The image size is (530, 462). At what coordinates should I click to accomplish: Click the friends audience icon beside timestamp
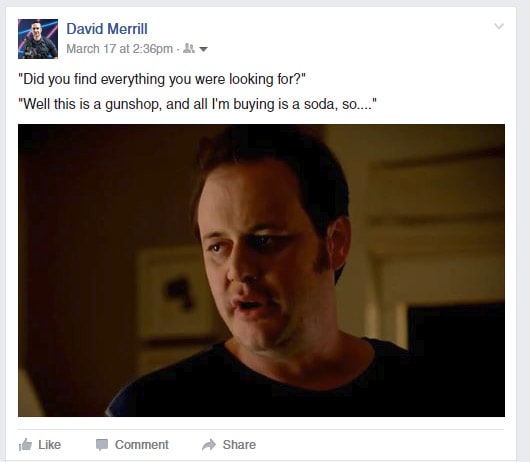coord(189,49)
